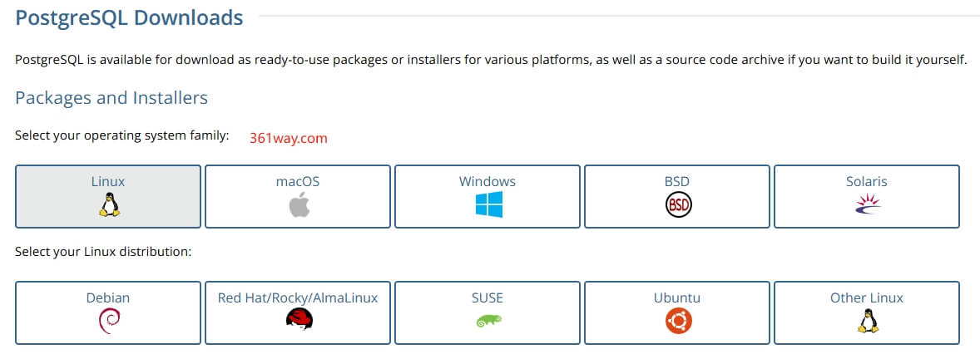
Task: Click the Debian swirl logo
Action: tap(109, 322)
